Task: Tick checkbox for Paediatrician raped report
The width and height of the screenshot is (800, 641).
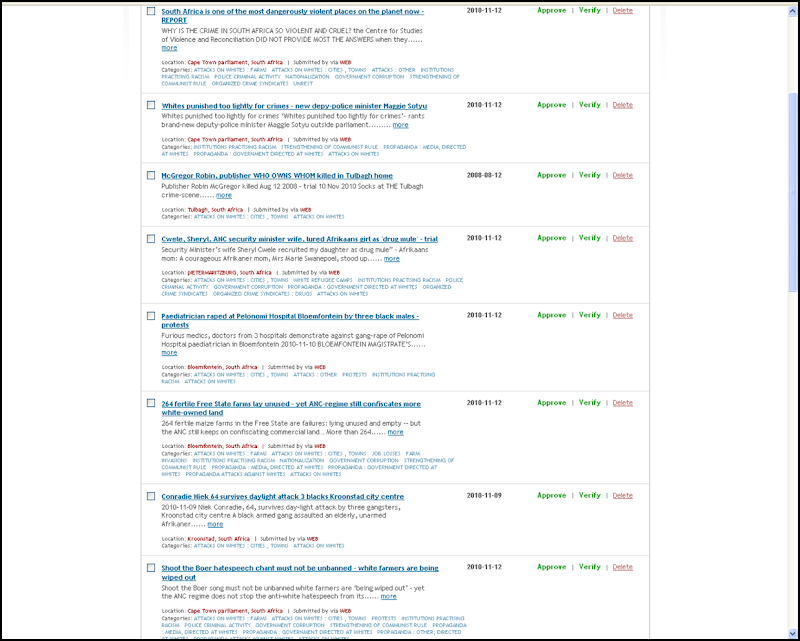Action: coord(151,316)
